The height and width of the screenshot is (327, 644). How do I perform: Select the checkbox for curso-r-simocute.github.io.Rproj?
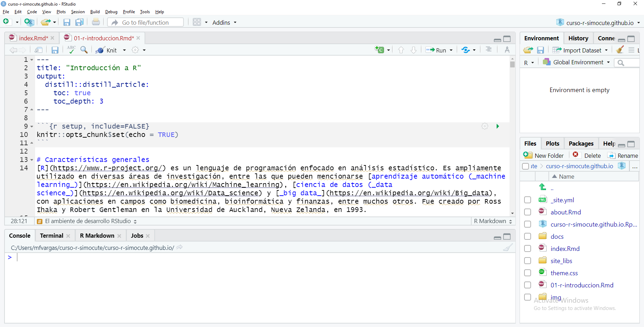(528, 224)
